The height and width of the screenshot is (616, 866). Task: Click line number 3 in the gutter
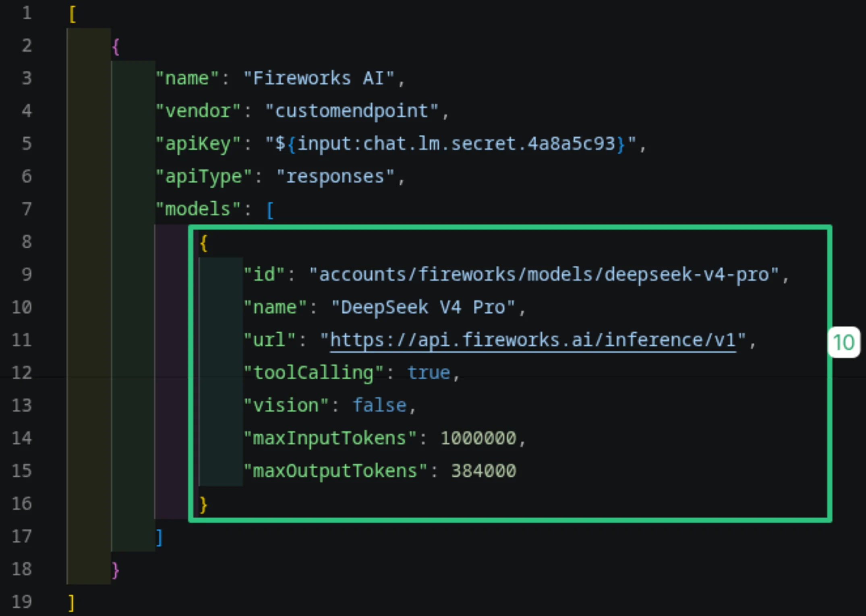(27, 78)
